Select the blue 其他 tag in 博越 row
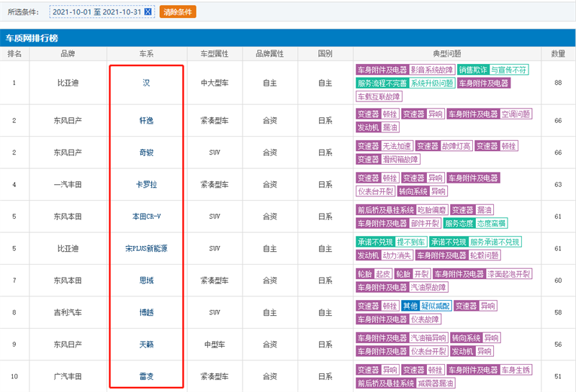576x392 pixels. pos(410,306)
